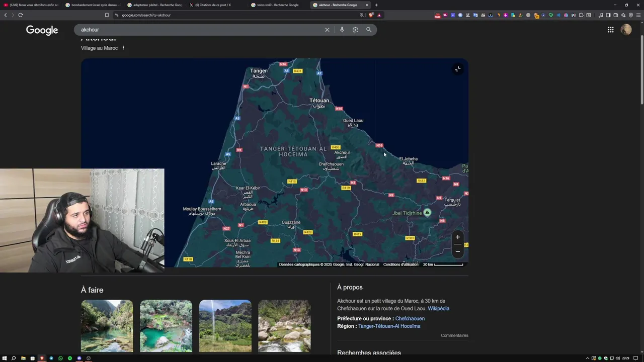
Task: Start voice search with microphone icon
Action: pos(342,30)
